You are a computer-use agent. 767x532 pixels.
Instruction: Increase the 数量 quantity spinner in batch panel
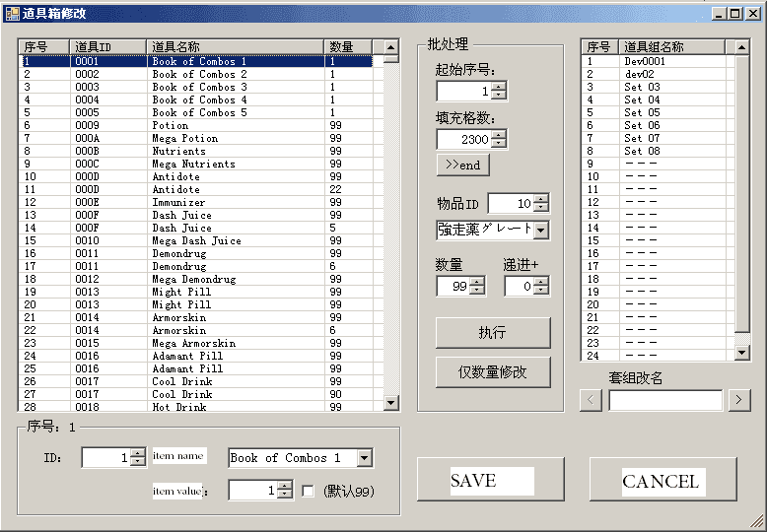tap(477, 282)
